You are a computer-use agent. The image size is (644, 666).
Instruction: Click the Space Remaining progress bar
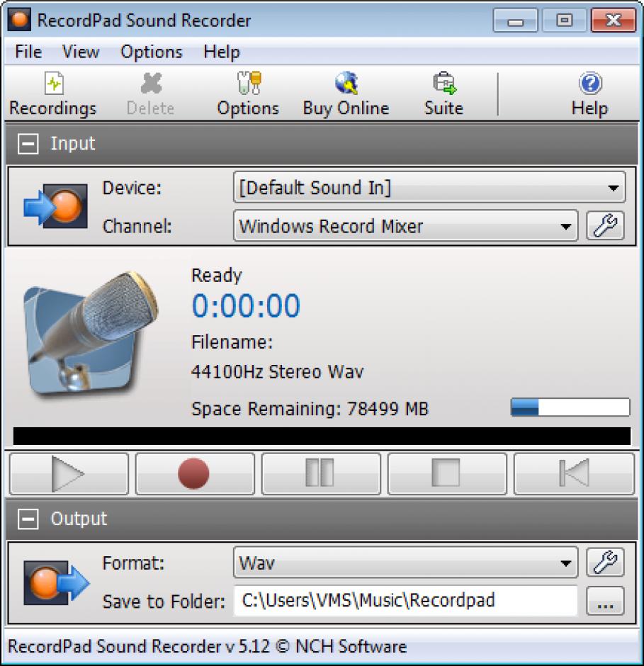coord(570,407)
